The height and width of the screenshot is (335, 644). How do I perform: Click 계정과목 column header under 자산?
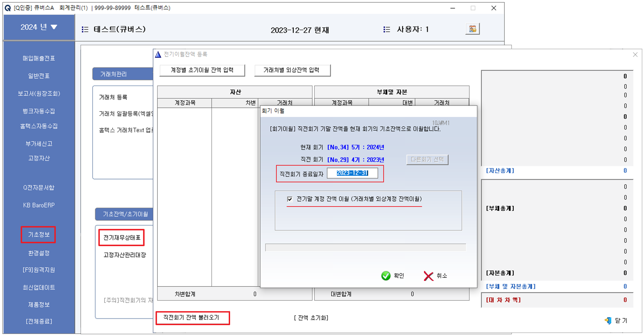(185, 103)
